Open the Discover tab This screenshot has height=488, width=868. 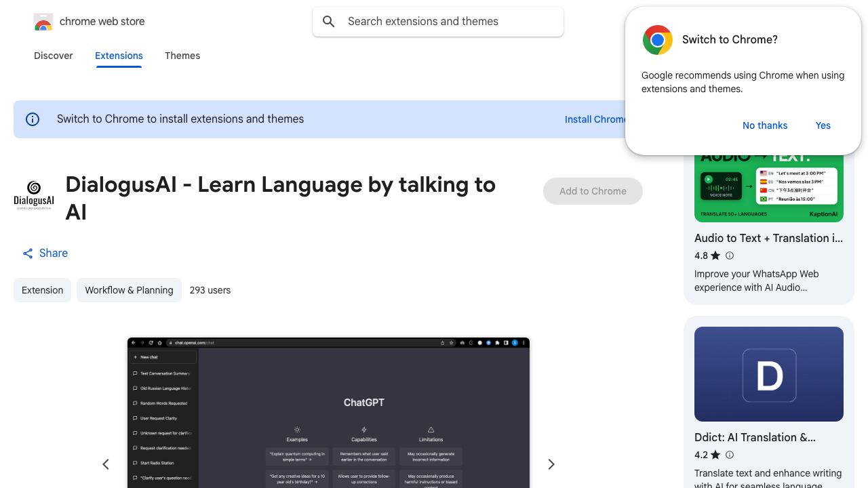[x=54, y=56]
